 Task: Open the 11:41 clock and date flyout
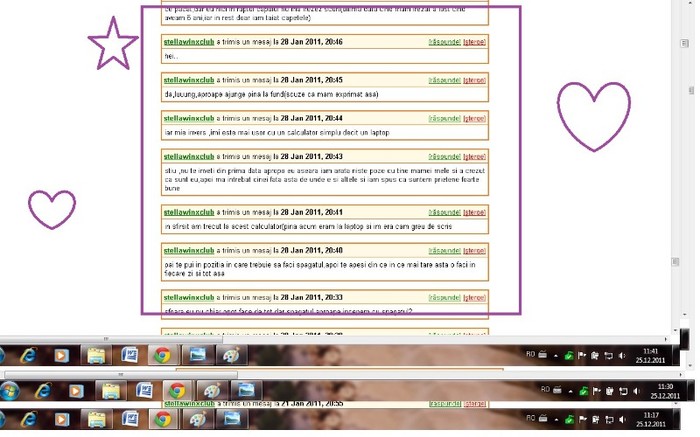coord(651,355)
